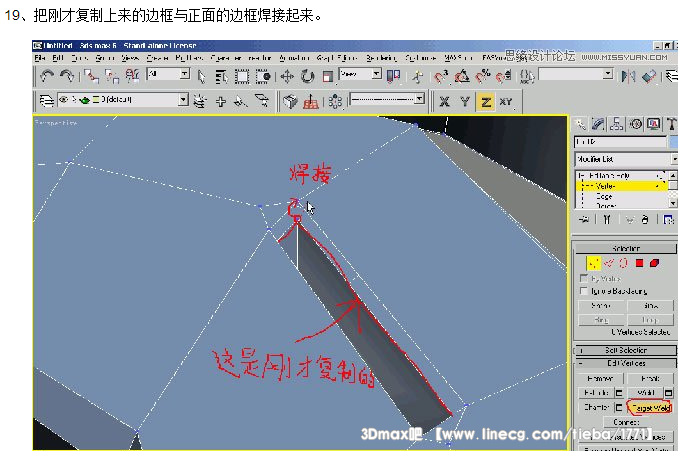Activate Select and Move tool

(x=287, y=77)
